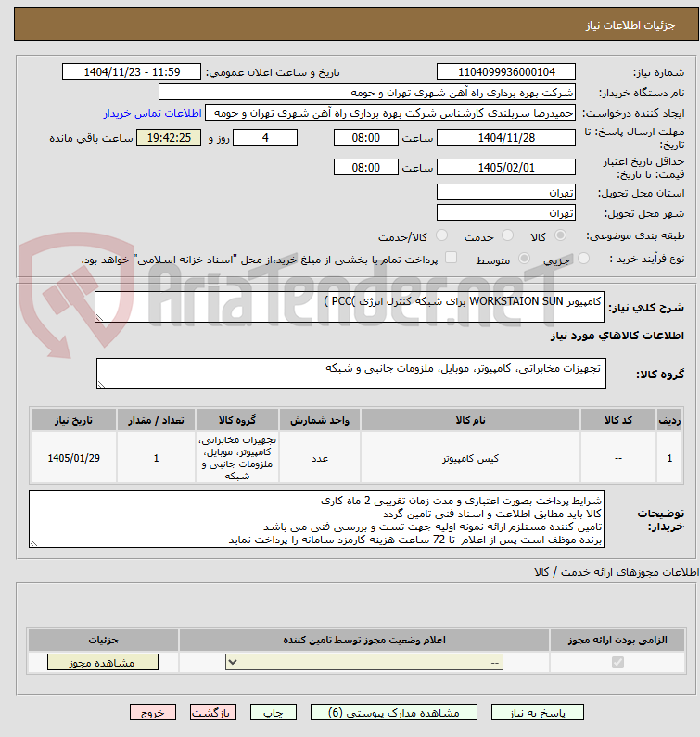The image size is (700, 737).
Task: Click the کیس کامپیوتر table cell
Action: [x=470, y=458]
